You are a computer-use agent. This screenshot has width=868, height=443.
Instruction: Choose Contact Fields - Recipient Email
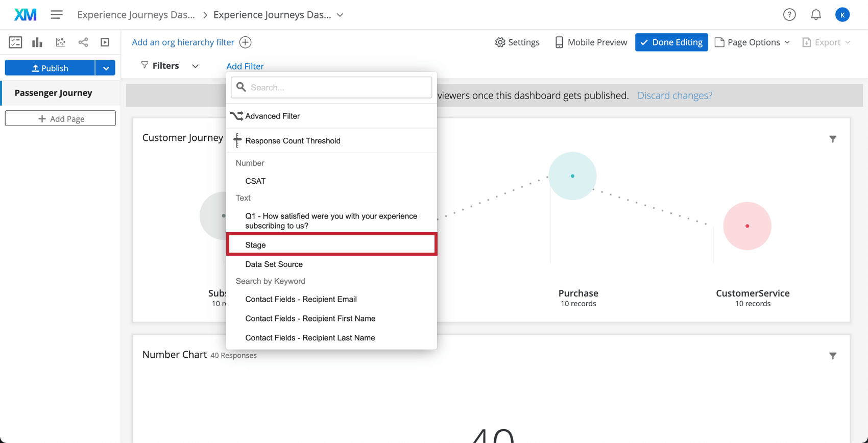tap(331, 299)
